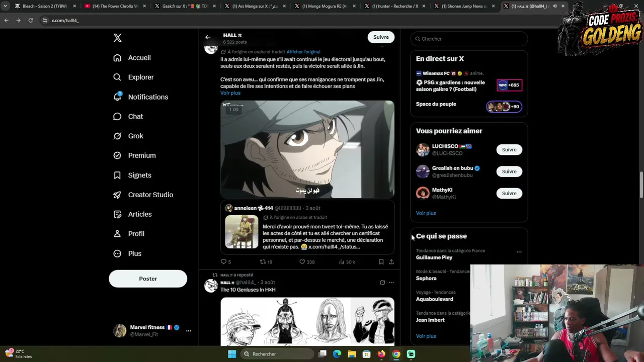Reload the page
This screenshot has width=644, height=362.
pos(30,21)
